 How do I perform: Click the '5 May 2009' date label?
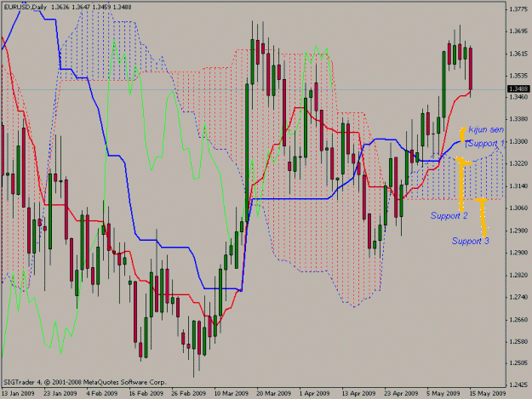click(443, 393)
